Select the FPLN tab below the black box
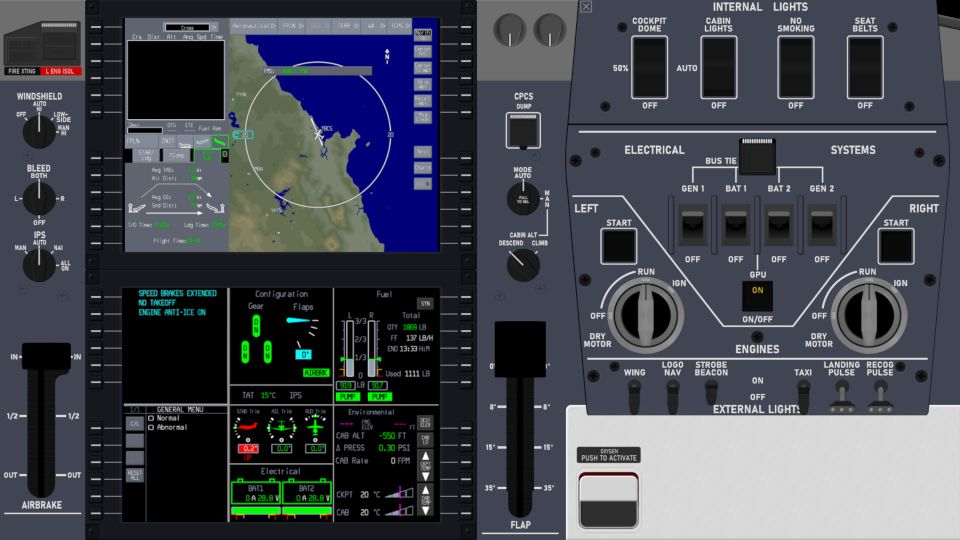Image resolution: width=960 pixels, height=540 pixels. 141,141
